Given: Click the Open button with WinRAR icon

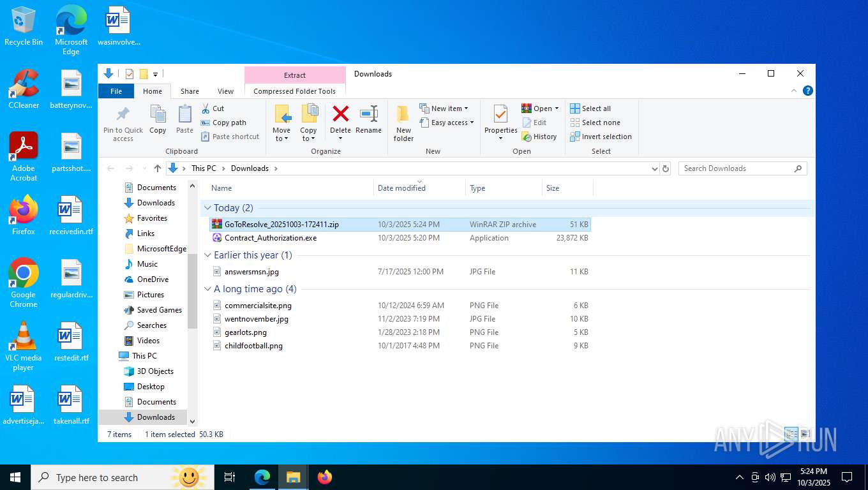Looking at the screenshot, I should 540,108.
